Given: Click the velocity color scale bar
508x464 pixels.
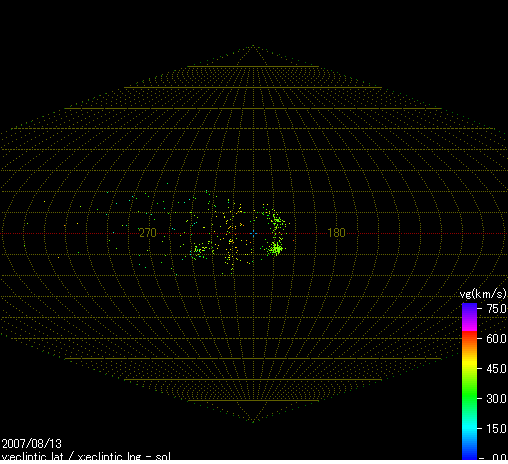Looking at the screenshot, I should tap(469, 381).
